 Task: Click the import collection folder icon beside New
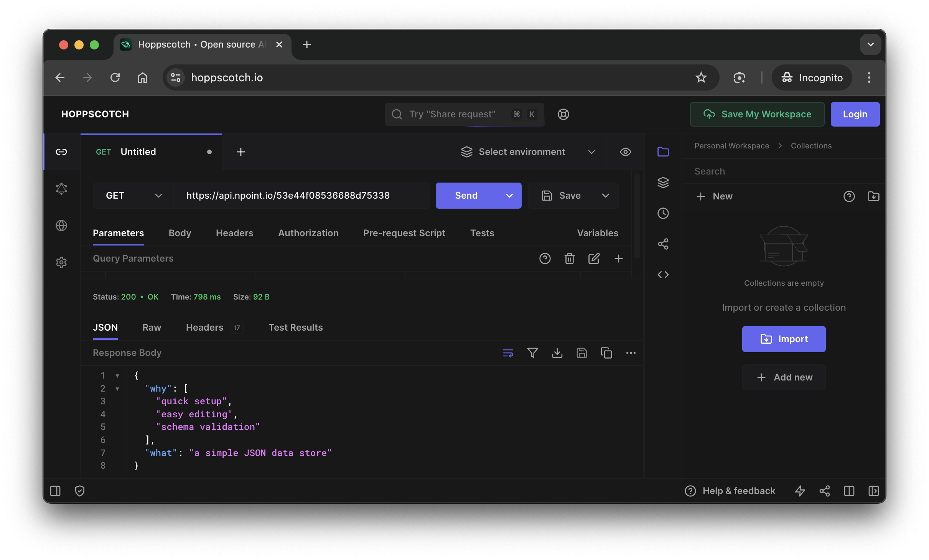click(x=874, y=196)
